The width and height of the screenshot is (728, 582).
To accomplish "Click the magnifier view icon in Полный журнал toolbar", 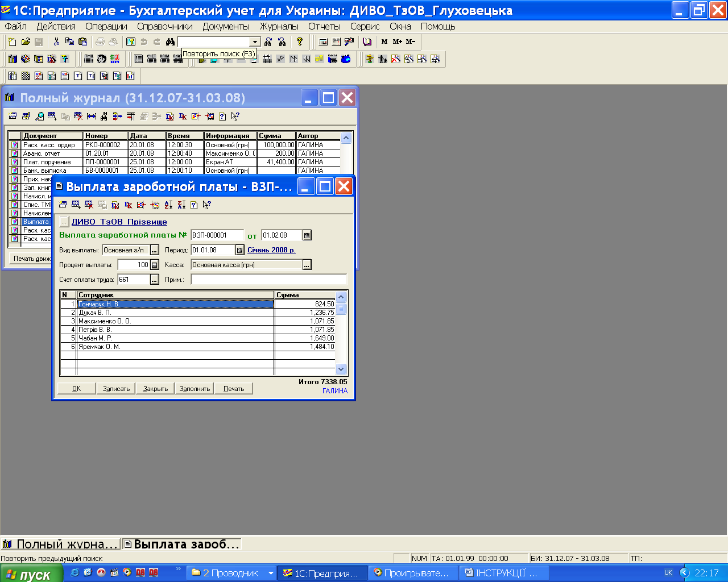I will coord(39,116).
